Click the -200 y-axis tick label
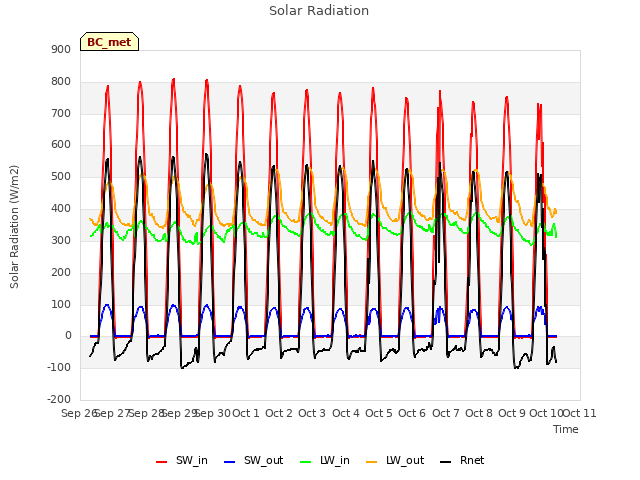 pyautogui.click(x=59, y=399)
